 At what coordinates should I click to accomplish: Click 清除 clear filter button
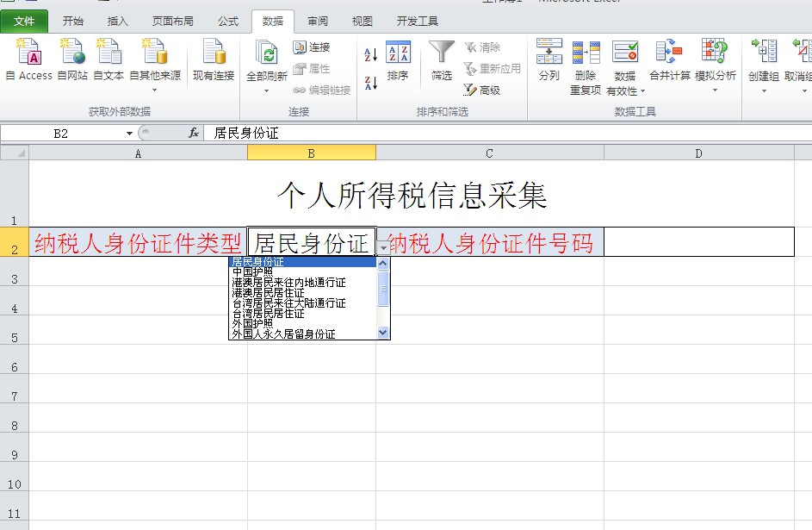tap(482, 47)
